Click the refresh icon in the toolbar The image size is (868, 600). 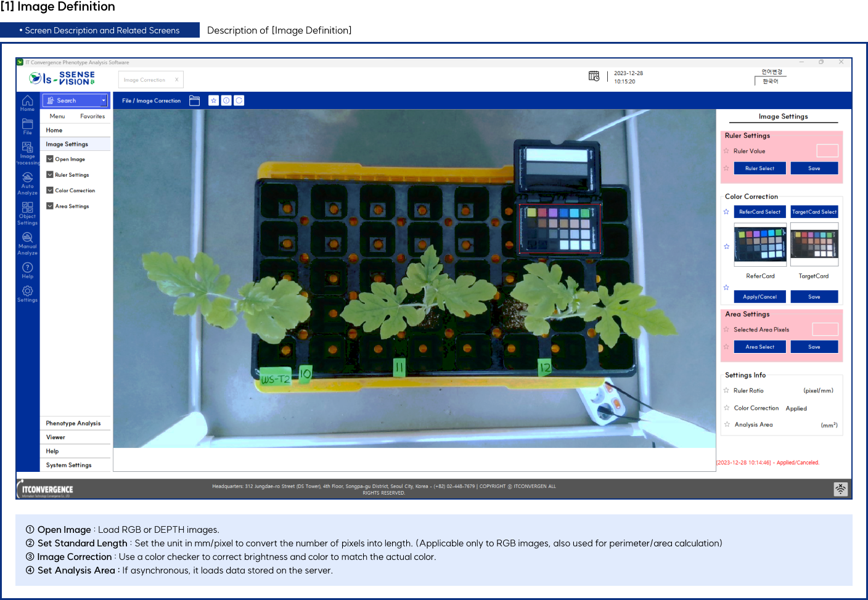coord(239,100)
